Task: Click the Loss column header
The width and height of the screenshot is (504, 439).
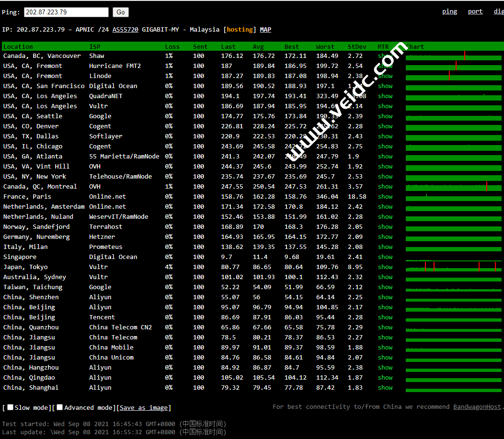Action: click(172, 47)
